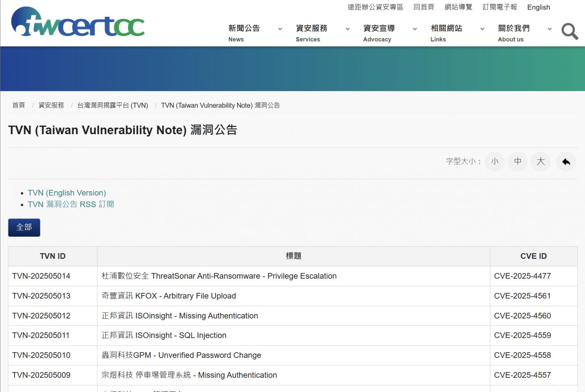The image size is (585, 392).
Task: Open TVN (English Version) link
Action: 67,193
